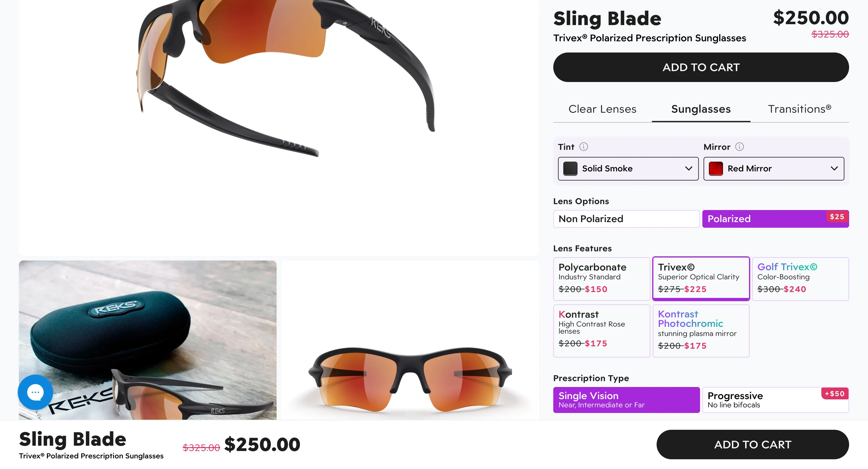Image resolution: width=868 pixels, height=469 pixels.
Task: Click the Tint info icon
Action: click(x=583, y=147)
